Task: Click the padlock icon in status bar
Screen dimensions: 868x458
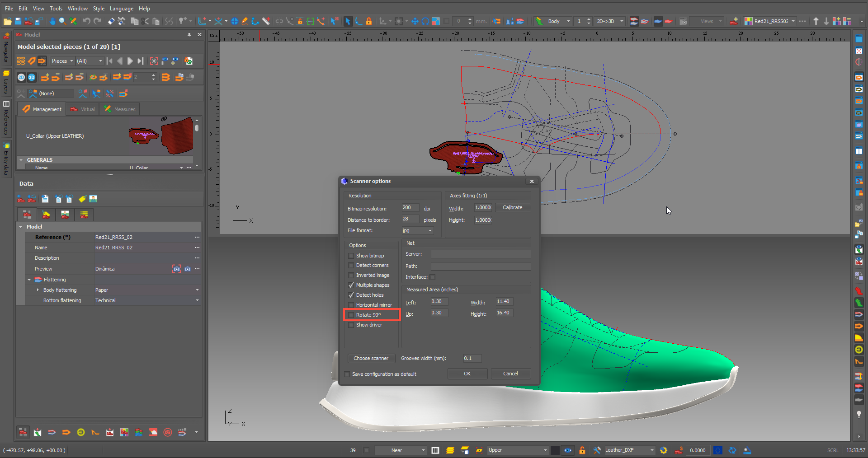Action: click(582, 450)
